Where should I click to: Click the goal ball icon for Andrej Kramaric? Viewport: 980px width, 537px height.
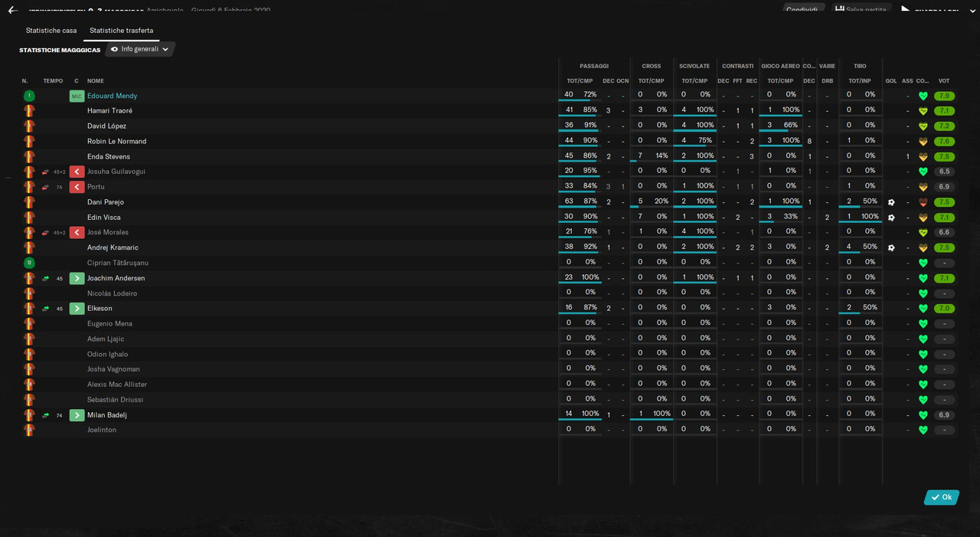pos(891,247)
